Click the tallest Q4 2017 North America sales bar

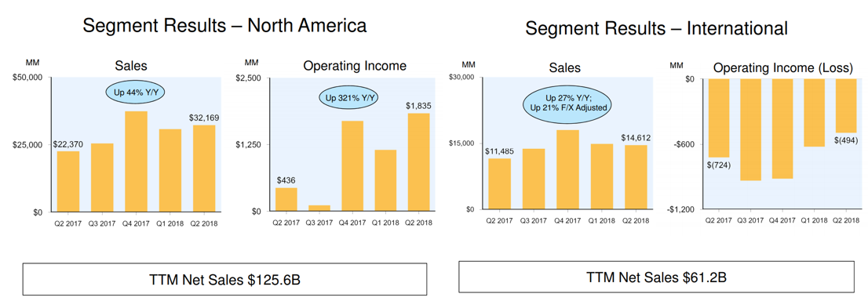click(136, 161)
